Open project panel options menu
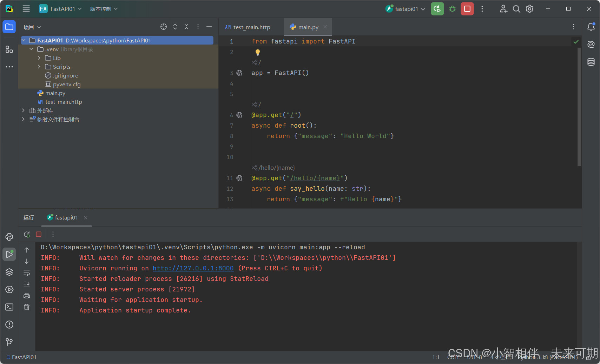Screen dimensions: 600x364 198,27
